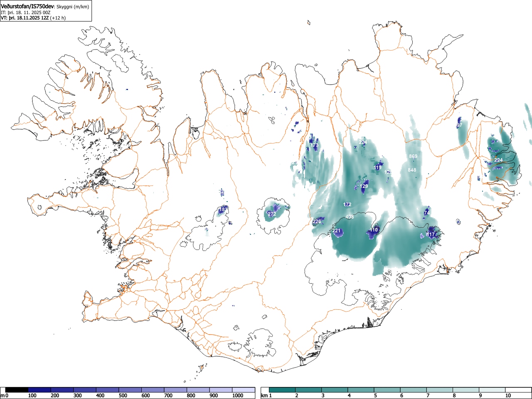Select the visibility value '117' on the map
This screenshot has width=532, height=399.
pyautogui.click(x=431, y=234)
